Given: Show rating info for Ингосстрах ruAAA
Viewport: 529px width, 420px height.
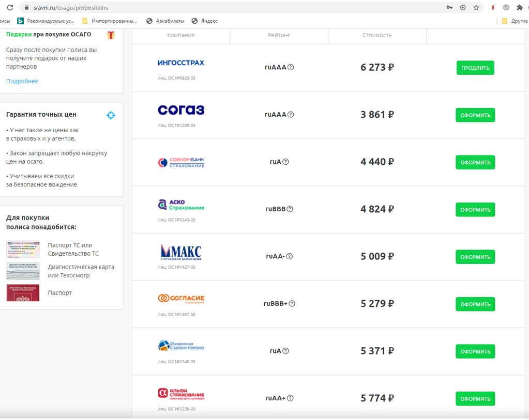Looking at the screenshot, I should pos(291,67).
